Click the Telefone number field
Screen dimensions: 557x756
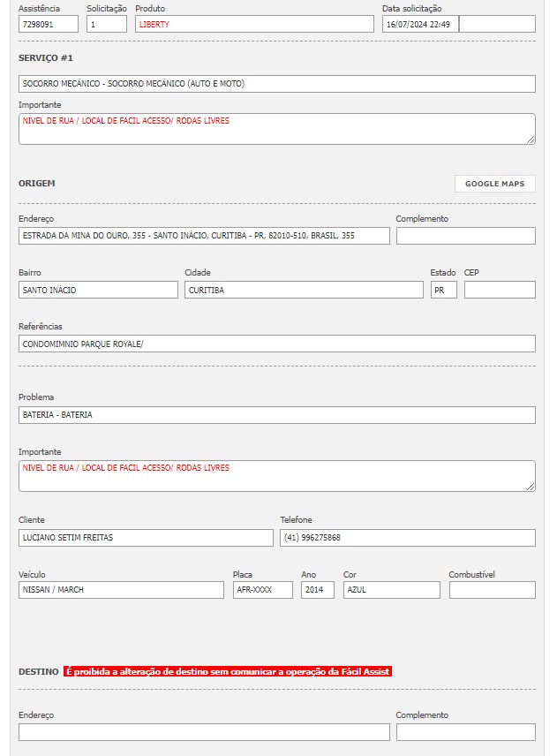point(407,538)
